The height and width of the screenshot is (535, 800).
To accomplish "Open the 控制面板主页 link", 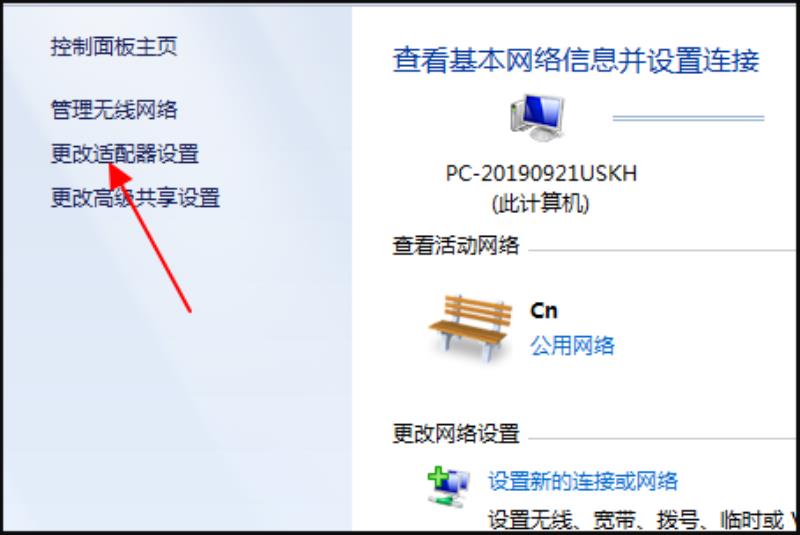I will pyautogui.click(x=114, y=47).
